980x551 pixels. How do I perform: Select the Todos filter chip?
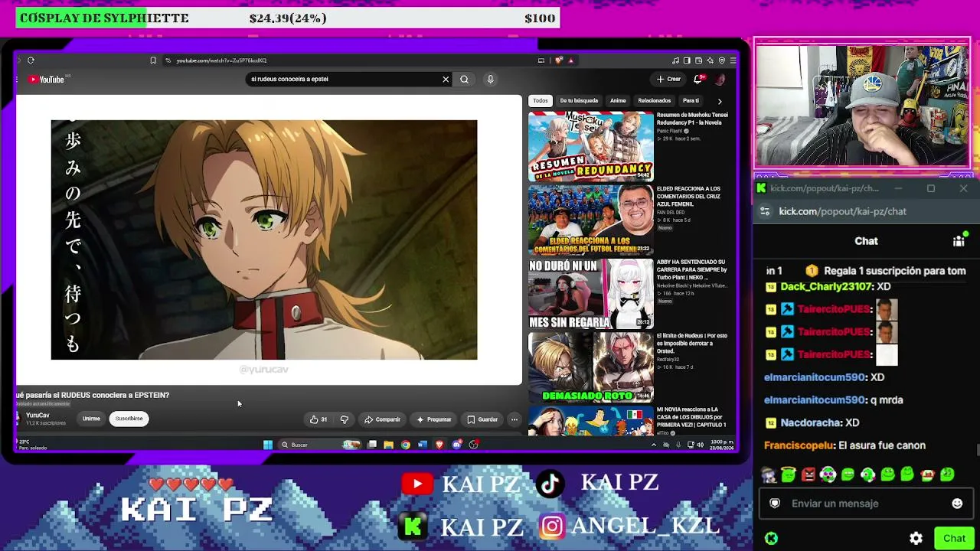[x=541, y=101]
